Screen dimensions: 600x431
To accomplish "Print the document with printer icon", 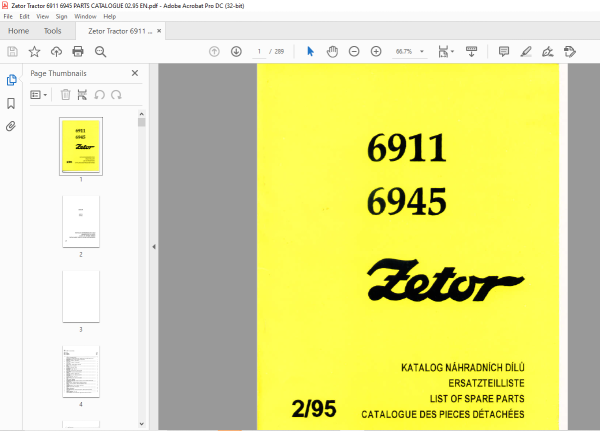I will [78, 51].
